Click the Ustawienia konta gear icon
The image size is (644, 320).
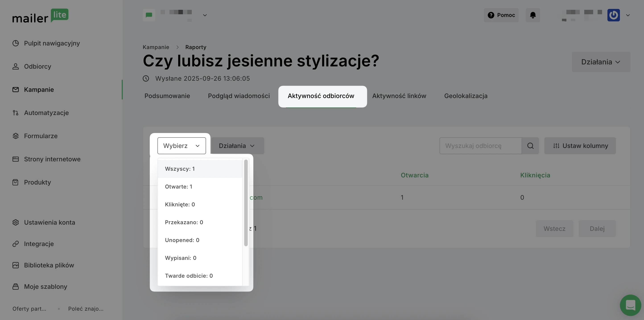tap(16, 222)
